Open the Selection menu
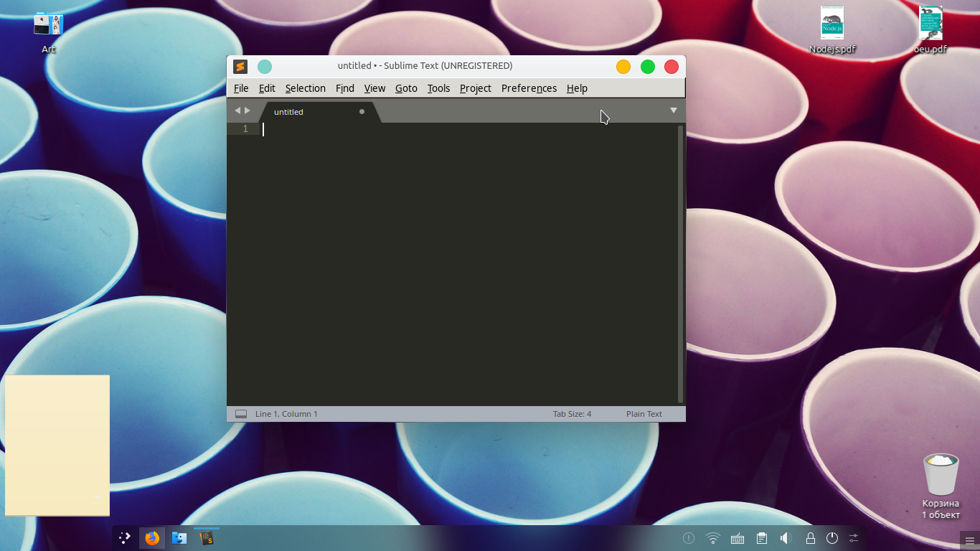980x551 pixels. pyautogui.click(x=306, y=88)
